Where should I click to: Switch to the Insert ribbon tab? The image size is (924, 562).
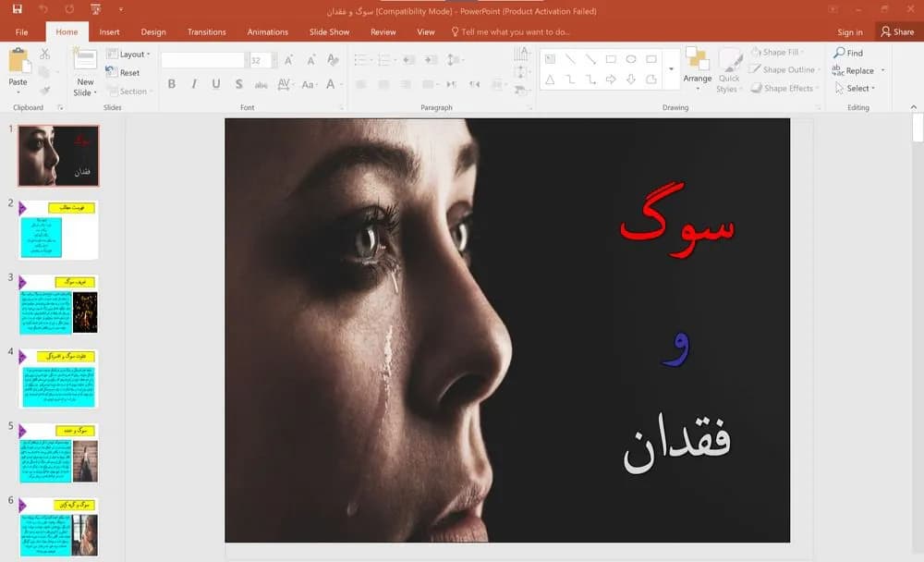[x=109, y=31]
